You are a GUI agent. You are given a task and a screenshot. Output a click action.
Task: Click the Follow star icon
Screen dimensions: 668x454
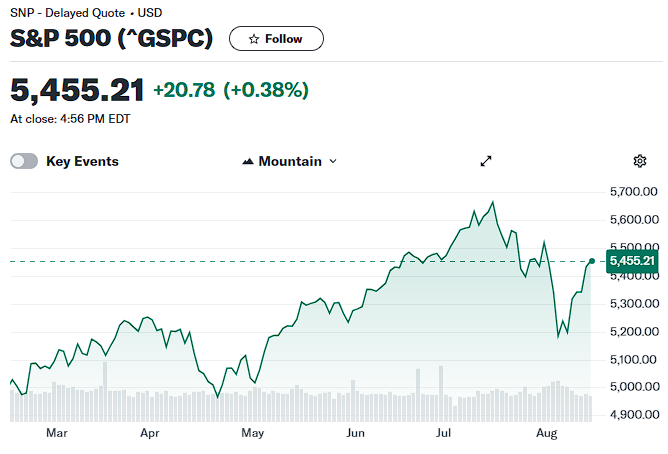pos(254,39)
